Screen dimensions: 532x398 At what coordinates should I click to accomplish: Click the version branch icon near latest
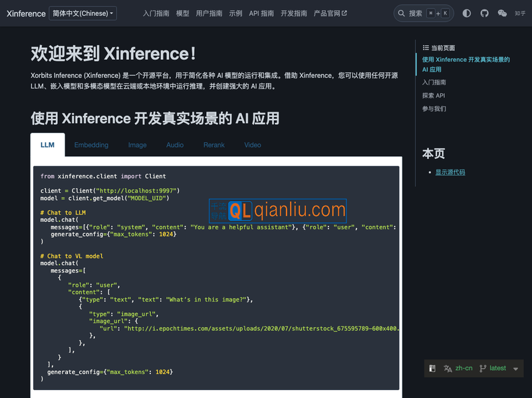(x=482, y=368)
